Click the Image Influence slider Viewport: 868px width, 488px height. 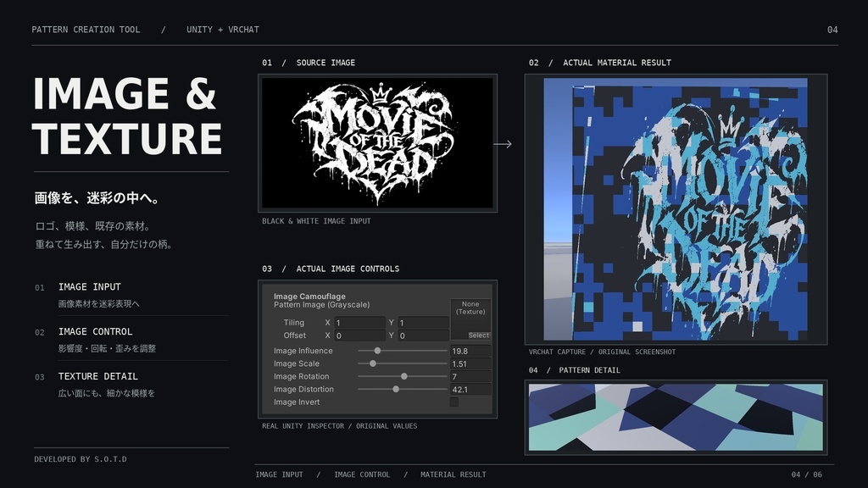point(403,351)
